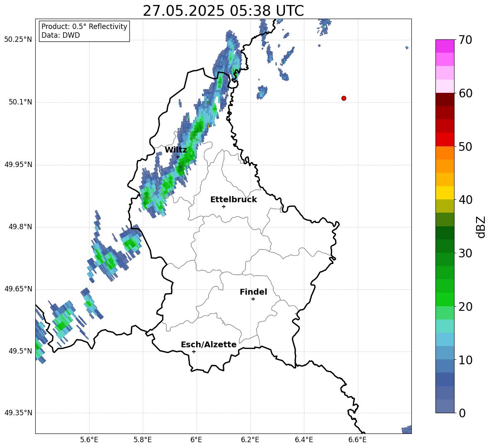
Task: Click the magenta top segment of the colorbar
Action: (x=445, y=46)
